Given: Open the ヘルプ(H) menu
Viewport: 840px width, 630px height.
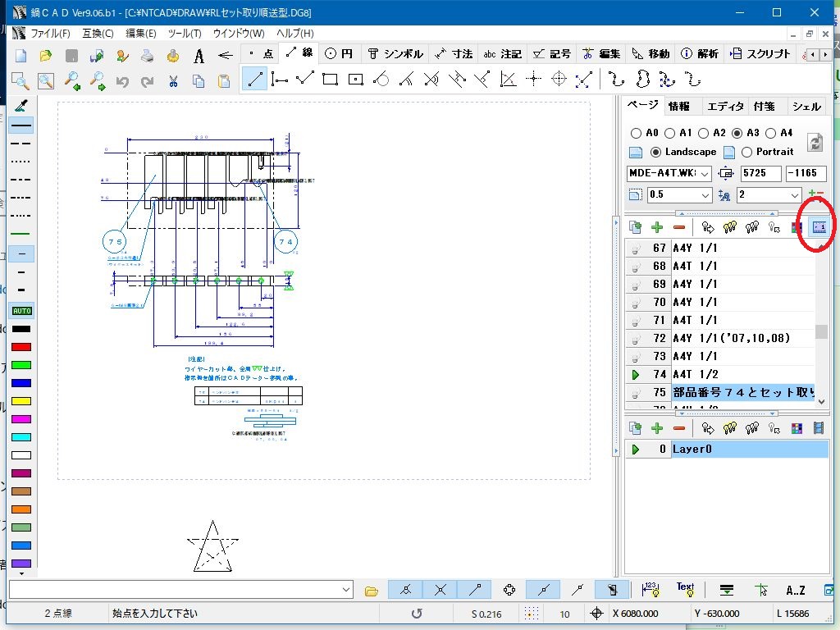Looking at the screenshot, I should tap(294, 33).
